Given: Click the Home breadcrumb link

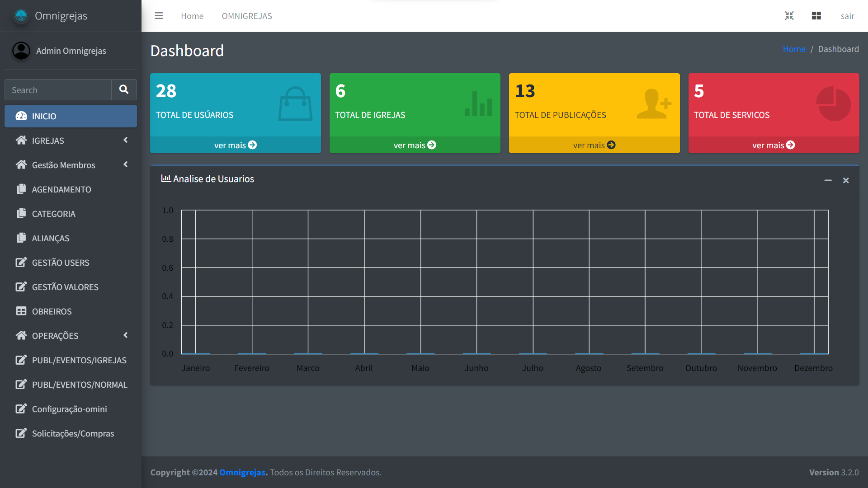Looking at the screenshot, I should [x=794, y=49].
